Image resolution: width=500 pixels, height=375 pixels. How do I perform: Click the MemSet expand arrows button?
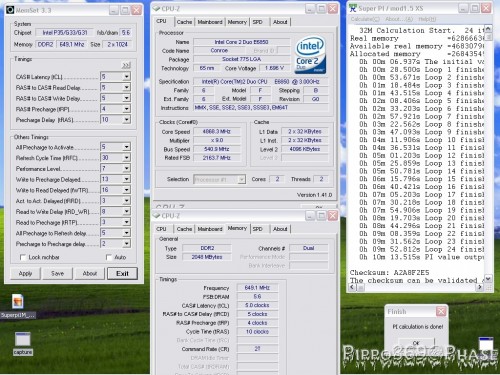[126, 65]
